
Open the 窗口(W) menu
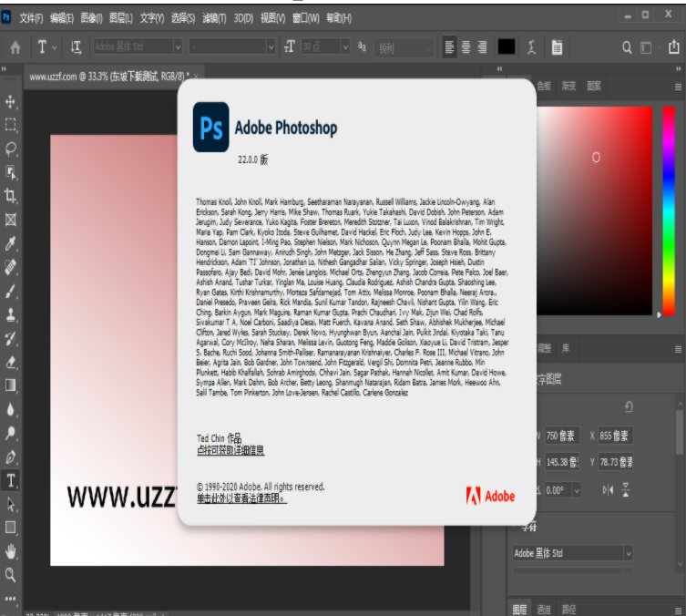click(306, 18)
